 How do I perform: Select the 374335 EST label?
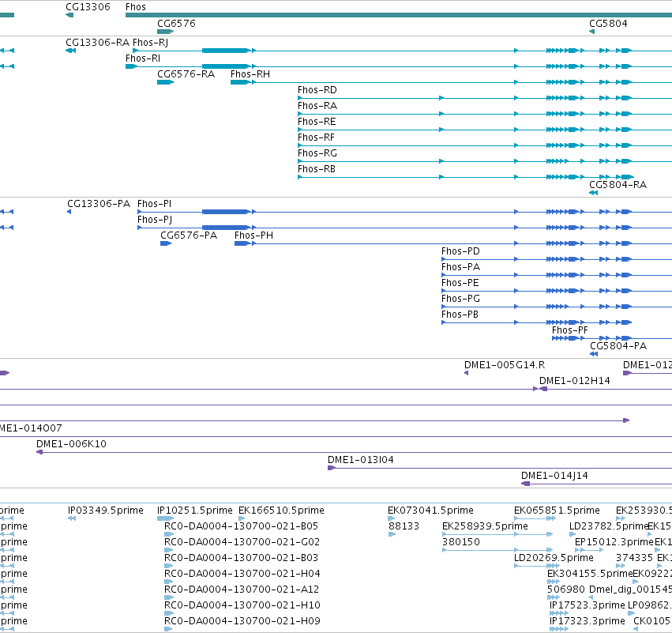coord(634,558)
